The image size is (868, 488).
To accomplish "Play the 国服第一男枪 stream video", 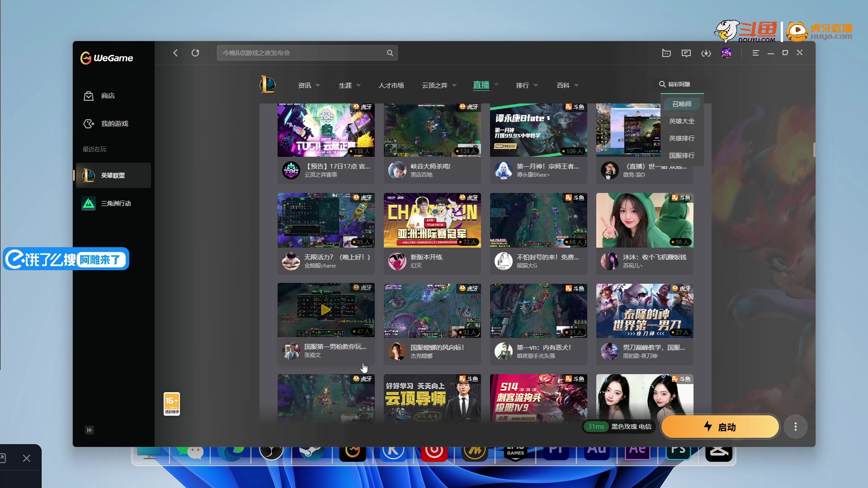I will coord(325,310).
